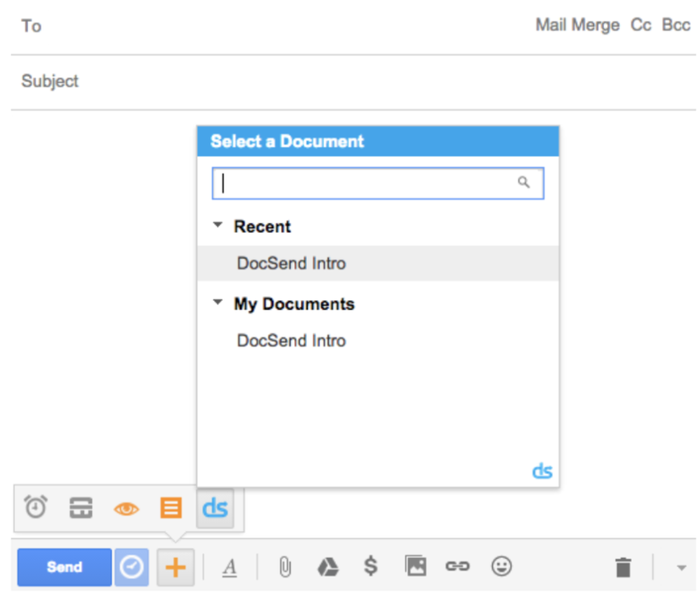Screen dimensions: 700x594
Task: Click the schedule send clock button
Action: 131,567
